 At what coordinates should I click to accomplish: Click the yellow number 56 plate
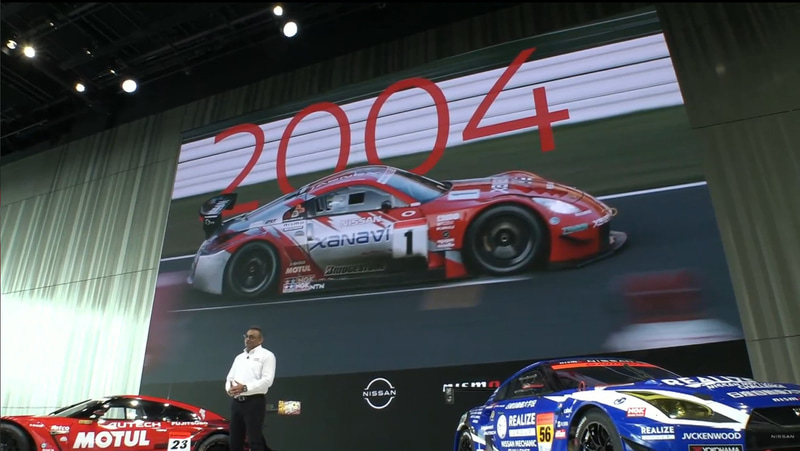coord(545,432)
